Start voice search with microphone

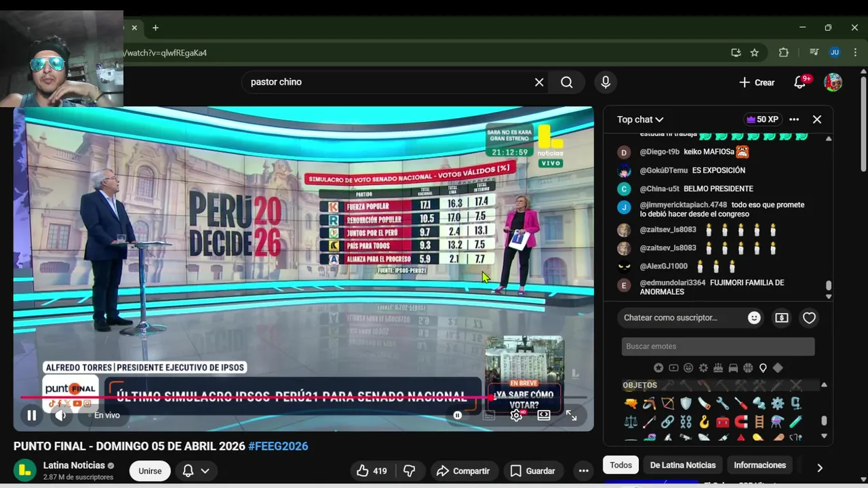606,82
